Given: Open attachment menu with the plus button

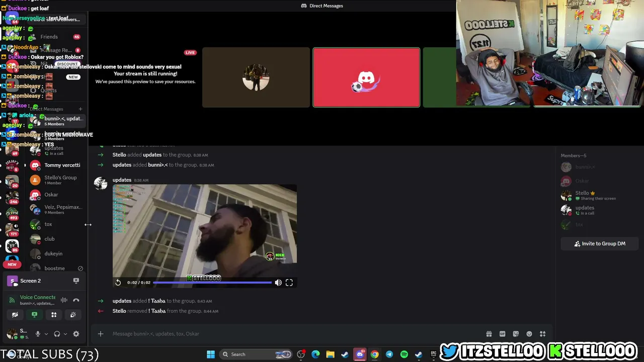Looking at the screenshot, I should 101,333.
